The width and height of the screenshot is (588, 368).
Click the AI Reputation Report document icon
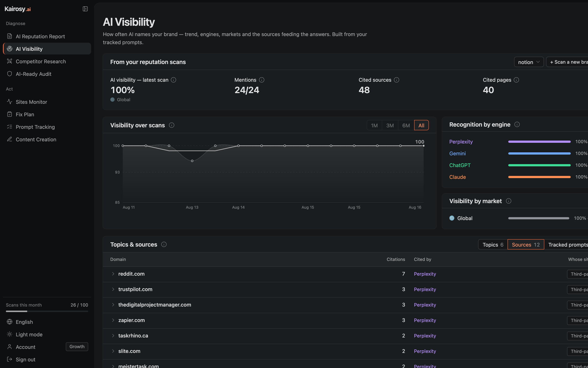tap(10, 36)
